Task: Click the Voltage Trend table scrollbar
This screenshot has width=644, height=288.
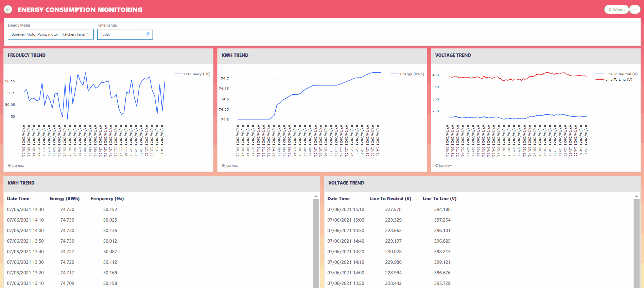Action: pyautogui.click(x=637, y=242)
